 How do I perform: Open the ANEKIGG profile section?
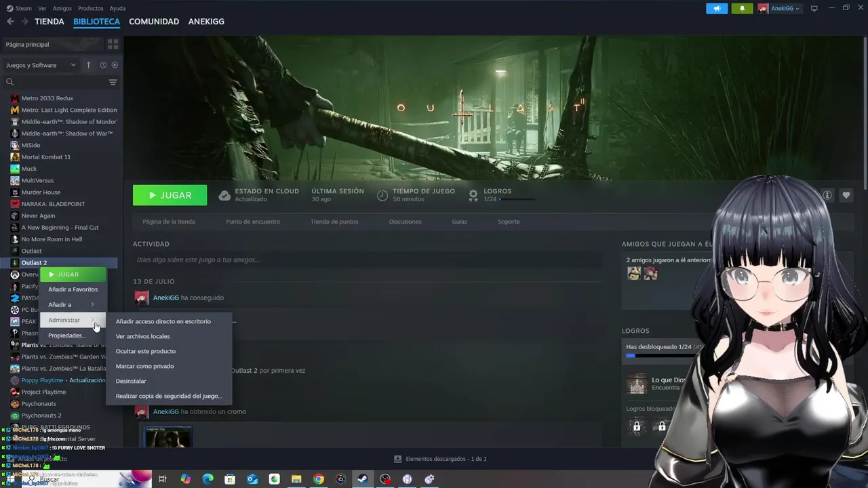[206, 22]
